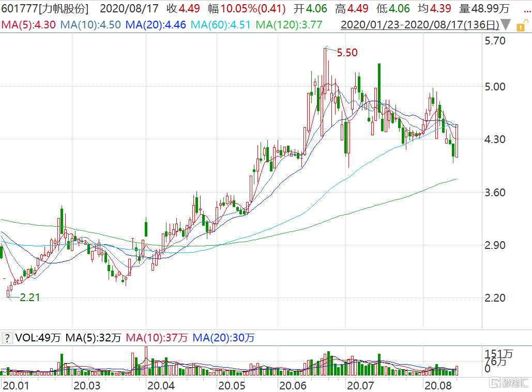Click the closing price 收4.49
The height and width of the screenshot is (392, 532).
click(x=183, y=8)
